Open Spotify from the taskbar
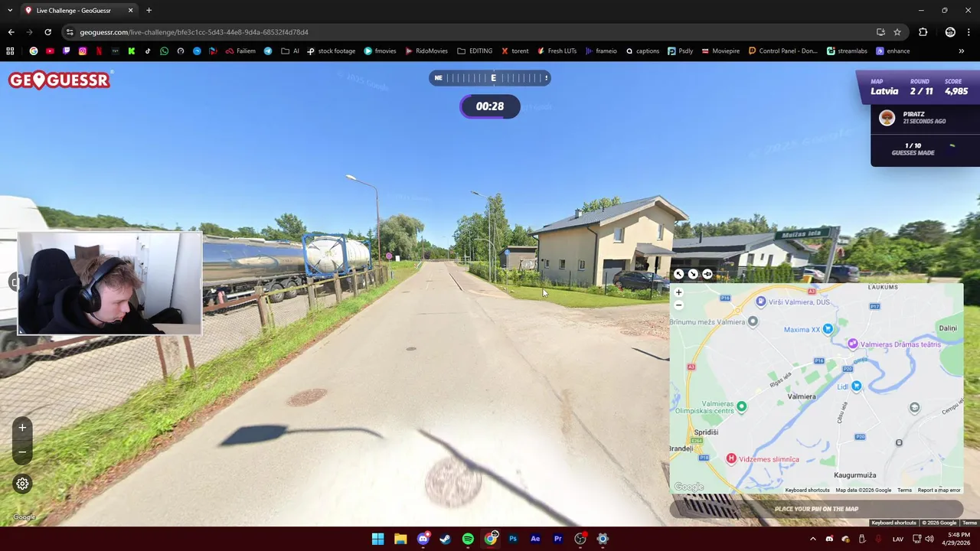Image resolution: width=980 pixels, height=551 pixels. pyautogui.click(x=468, y=539)
